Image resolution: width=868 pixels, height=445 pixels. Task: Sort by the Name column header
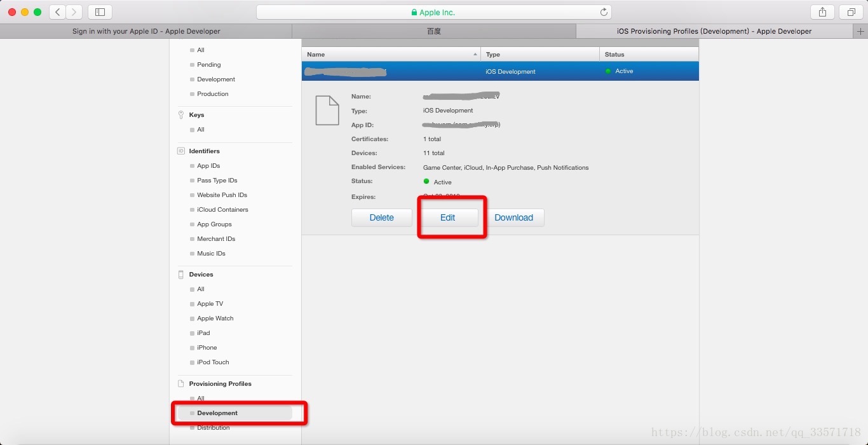click(391, 55)
